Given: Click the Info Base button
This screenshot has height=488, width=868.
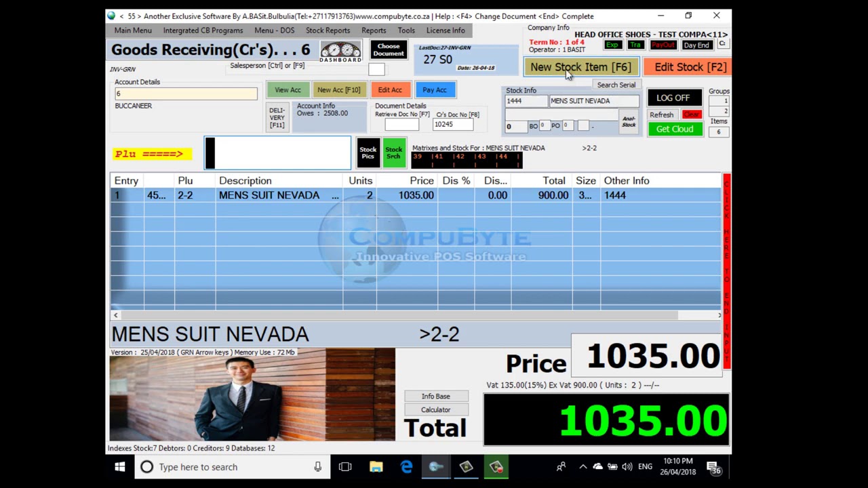Looking at the screenshot, I should (435, 396).
